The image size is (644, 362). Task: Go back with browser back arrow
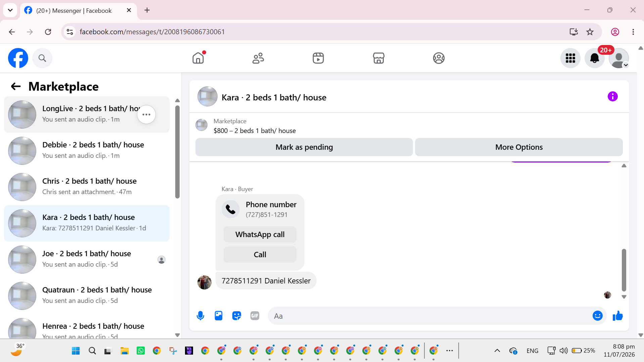pos(12,32)
